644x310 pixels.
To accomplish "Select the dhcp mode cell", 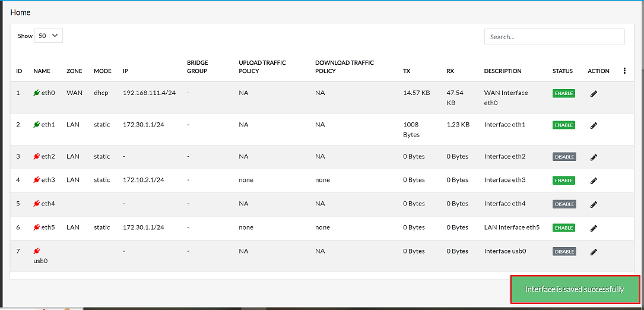I will click(x=101, y=93).
